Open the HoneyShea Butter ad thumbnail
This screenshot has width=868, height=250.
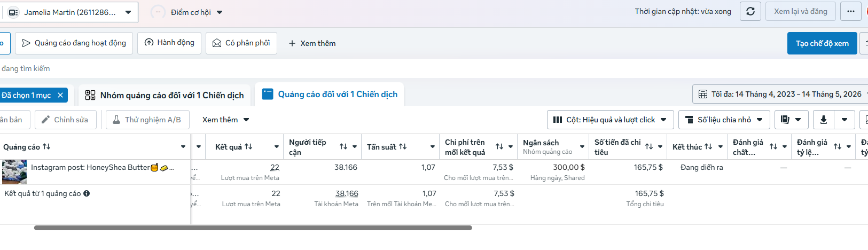[x=14, y=172]
